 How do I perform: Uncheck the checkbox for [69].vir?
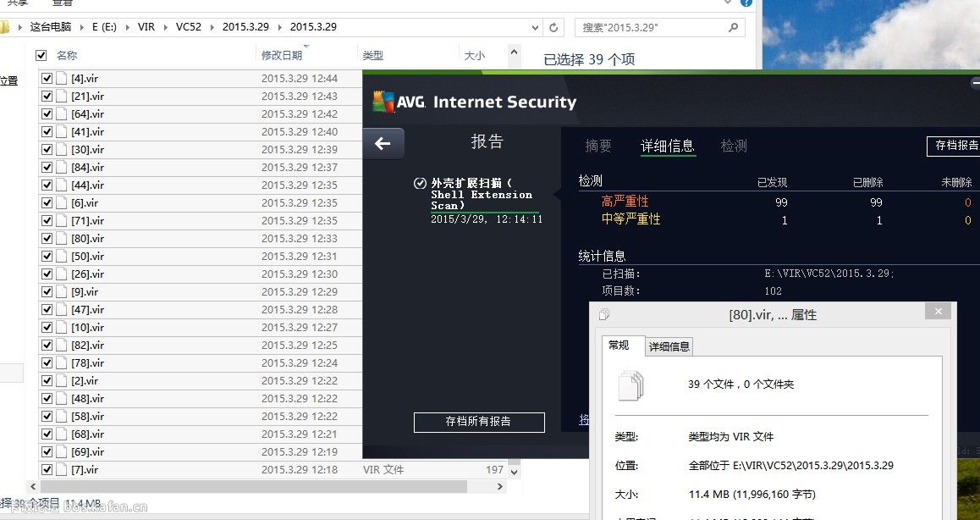(47, 451)
